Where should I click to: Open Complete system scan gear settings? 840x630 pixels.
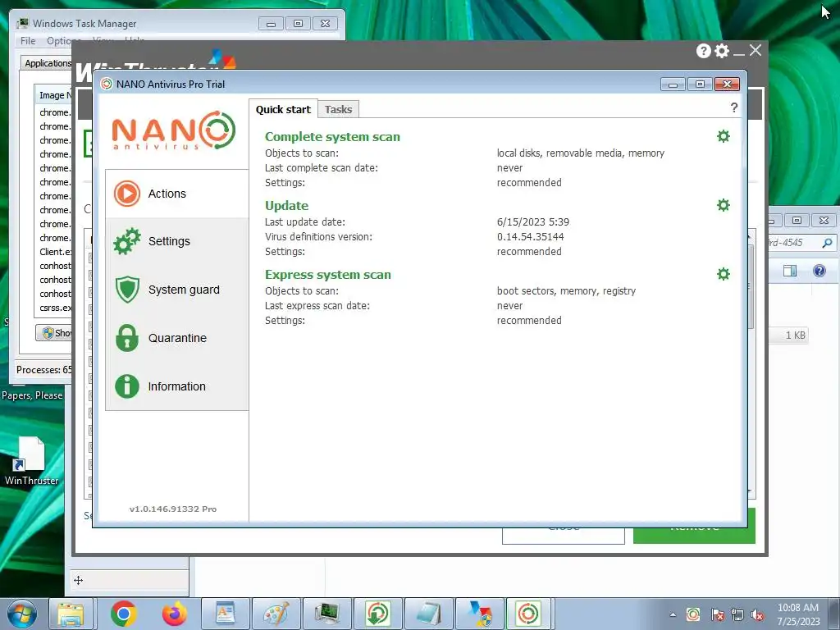pos(724,136)
